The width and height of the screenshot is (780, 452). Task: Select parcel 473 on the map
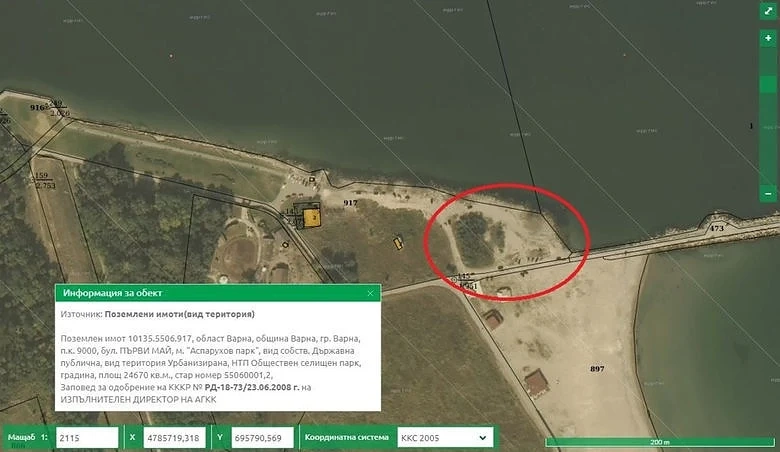point(716,228)
